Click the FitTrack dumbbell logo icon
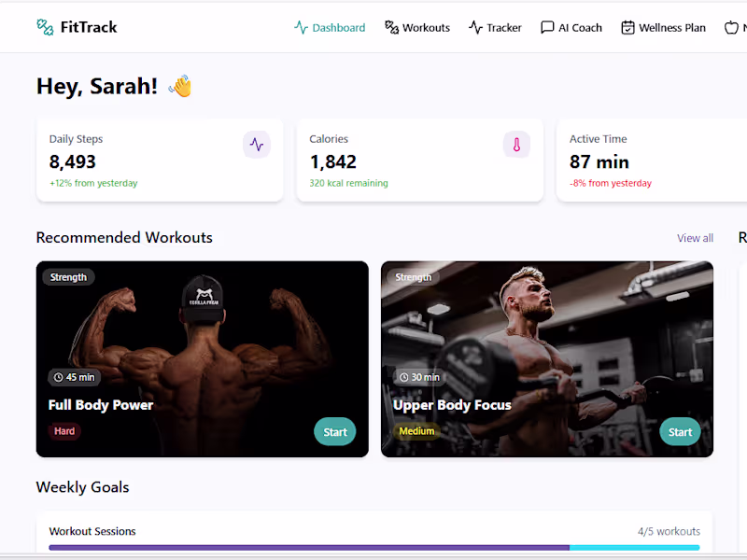This screenshot has width=747, height=560. point(45,27)
